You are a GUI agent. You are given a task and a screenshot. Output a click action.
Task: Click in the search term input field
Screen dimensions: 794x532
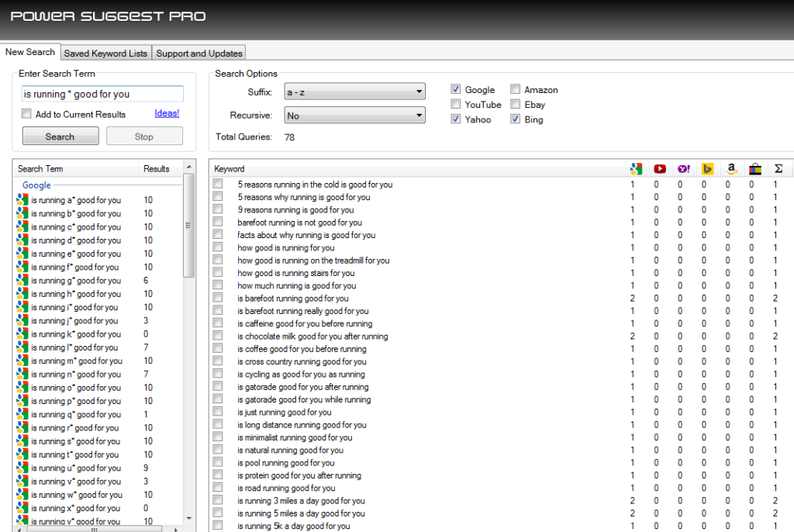[102, 94]
